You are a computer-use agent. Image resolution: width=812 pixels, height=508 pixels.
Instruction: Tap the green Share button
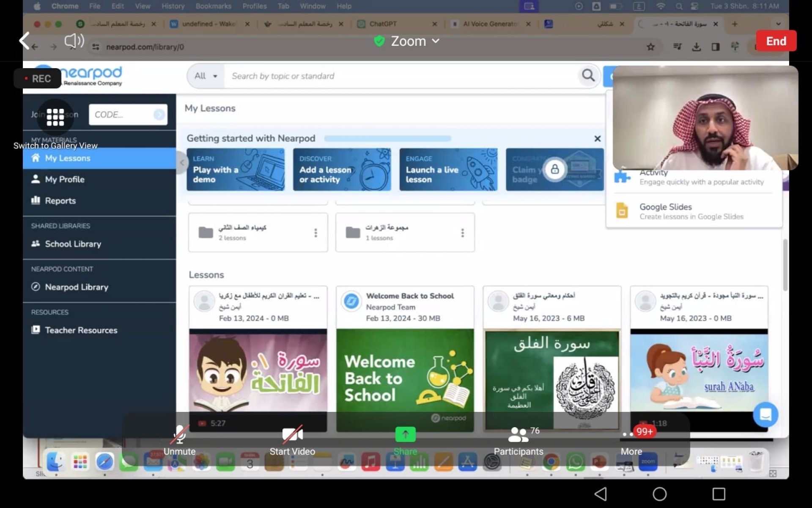405,441
